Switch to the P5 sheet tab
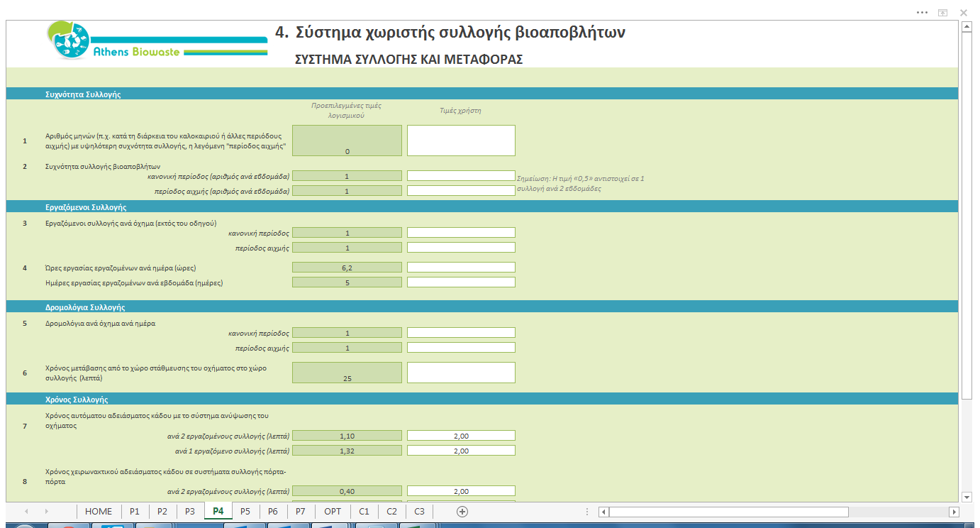The height and width of the screenshot is (528, 980). (x=245, y=511)
